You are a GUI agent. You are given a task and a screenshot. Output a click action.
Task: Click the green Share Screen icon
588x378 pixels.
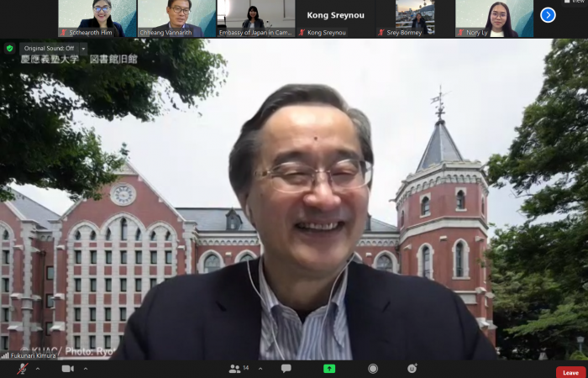pos(329,369)
